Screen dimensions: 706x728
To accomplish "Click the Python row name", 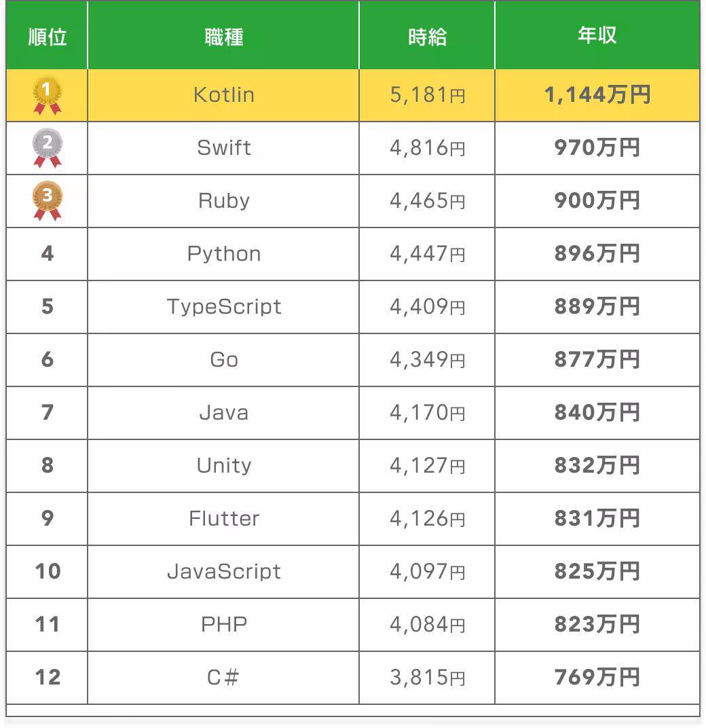I will click(223, 254).
